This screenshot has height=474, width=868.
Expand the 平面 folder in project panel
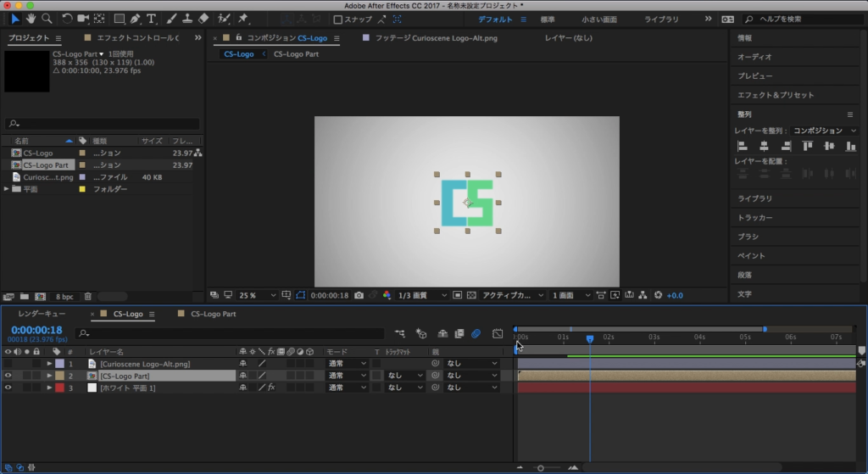tap(7, 189)
